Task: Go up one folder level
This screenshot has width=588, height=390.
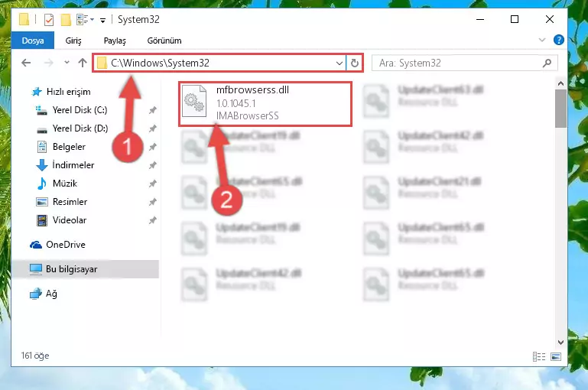Action: [x=83, y=63]
